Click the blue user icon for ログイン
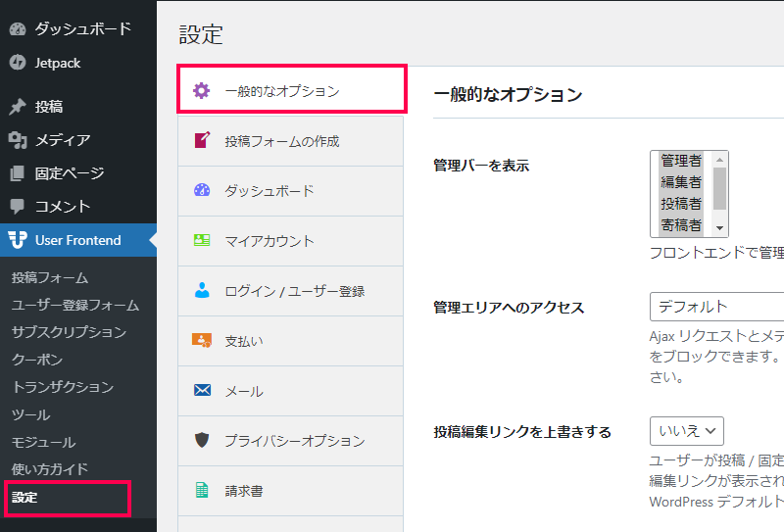 (202, 291)
